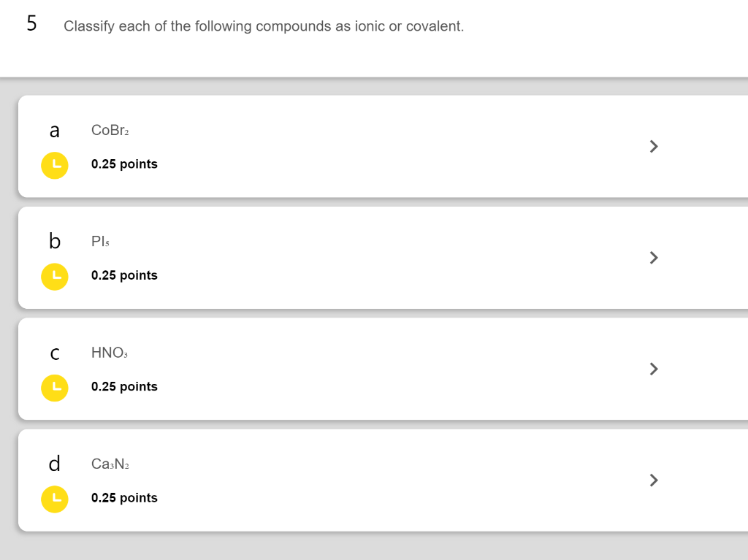Click the HNO3 compound label
The height and width of the screenshot is (560, 748).
click(x=109, y=353)
